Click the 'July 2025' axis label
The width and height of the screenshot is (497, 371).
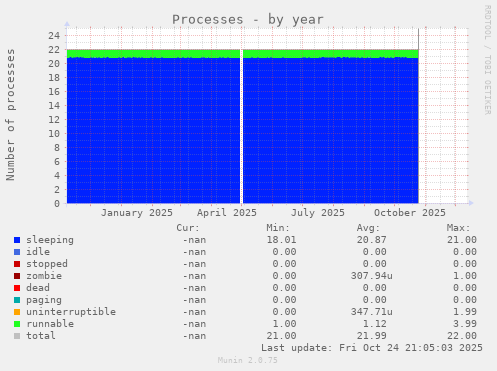coord(318,213)
